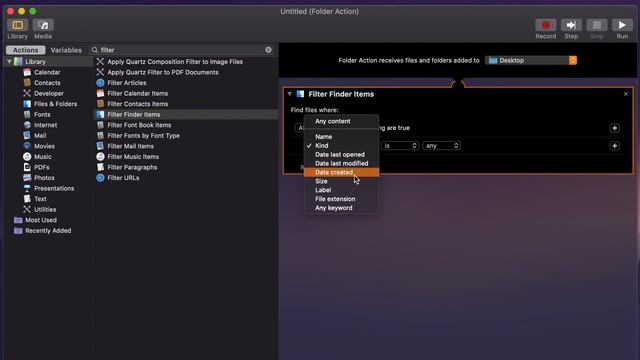Switch to the Variables tab
Screen dimensions: 640x360
point(66,50)
